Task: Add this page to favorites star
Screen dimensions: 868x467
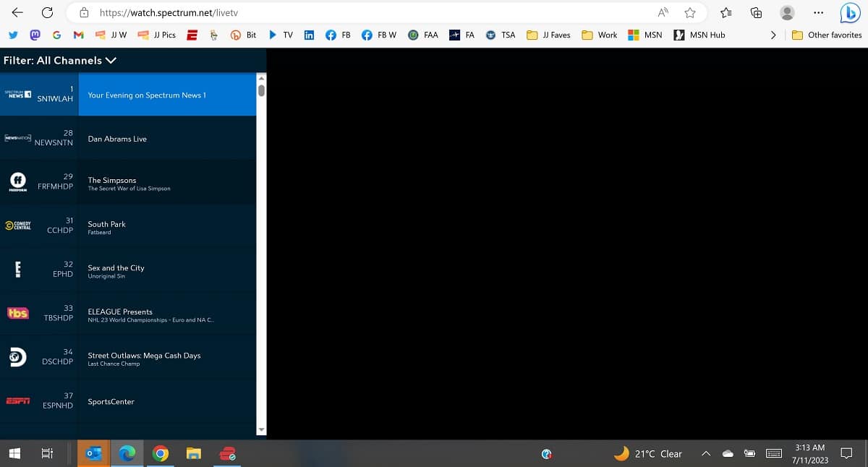Action: coord(690,12)
